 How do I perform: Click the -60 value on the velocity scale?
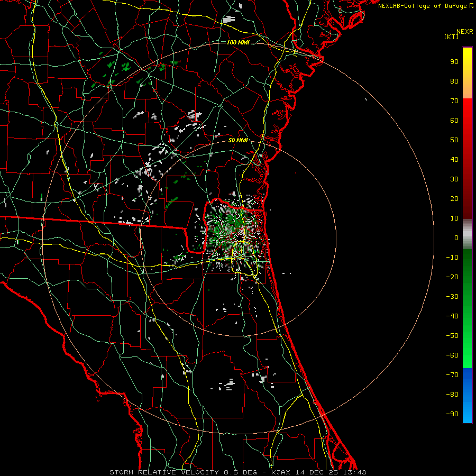452,355
